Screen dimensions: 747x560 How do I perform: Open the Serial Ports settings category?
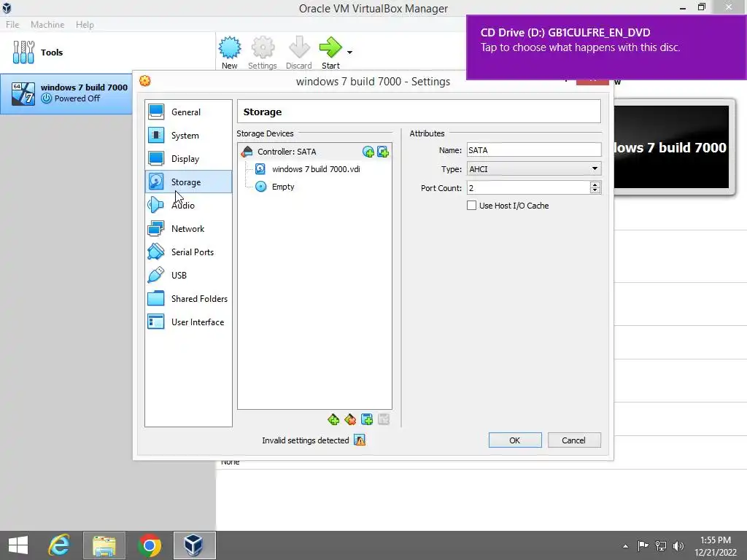[x=188, y=252]
